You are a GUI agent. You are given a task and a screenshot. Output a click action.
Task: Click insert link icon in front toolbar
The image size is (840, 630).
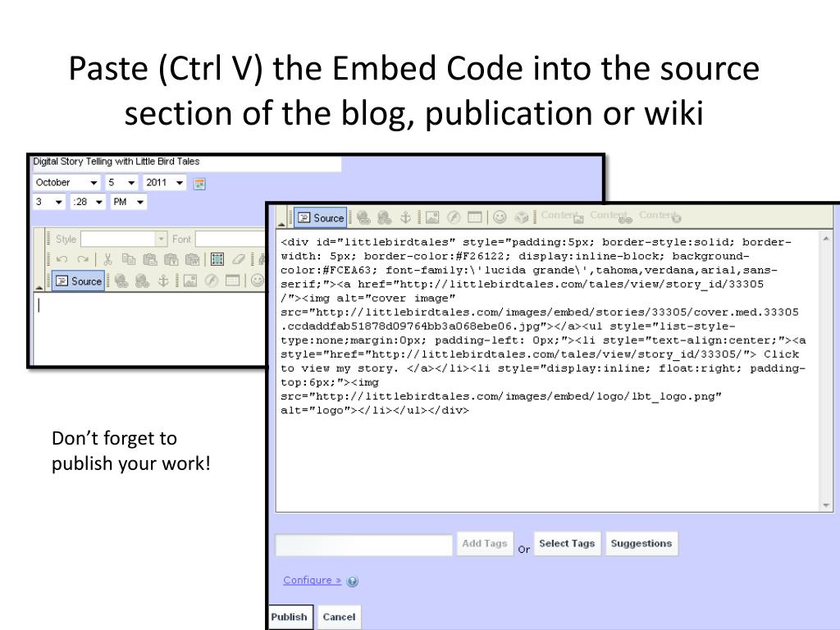(x=363, y=217)
